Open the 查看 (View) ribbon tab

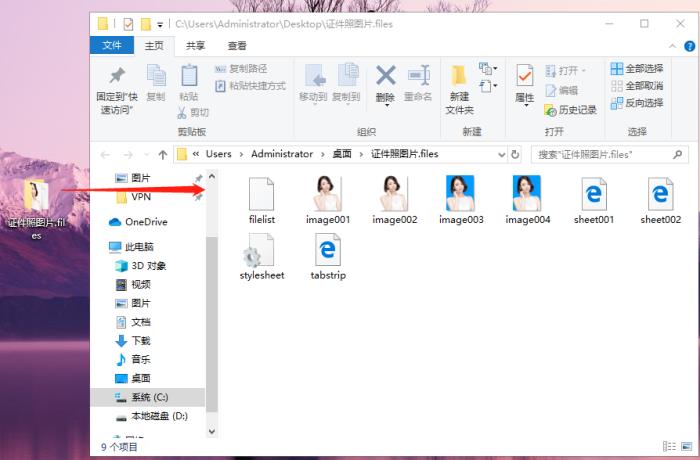click(237, 46)
